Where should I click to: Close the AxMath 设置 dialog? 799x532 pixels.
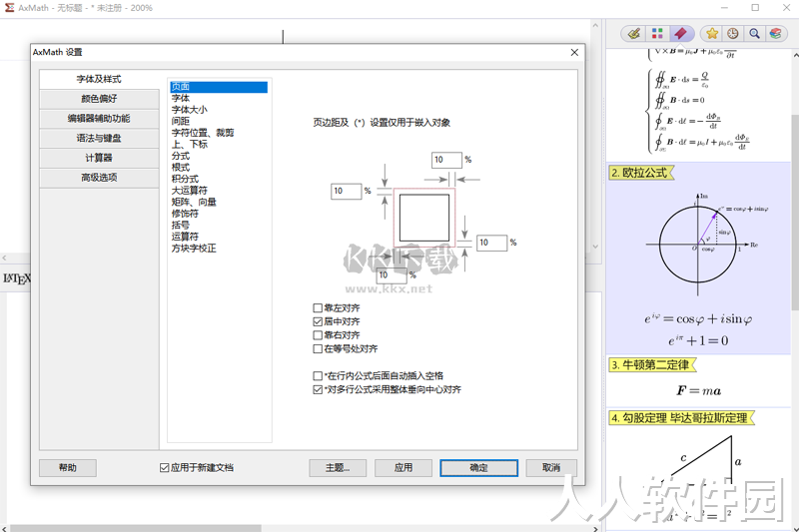point(574,53)
